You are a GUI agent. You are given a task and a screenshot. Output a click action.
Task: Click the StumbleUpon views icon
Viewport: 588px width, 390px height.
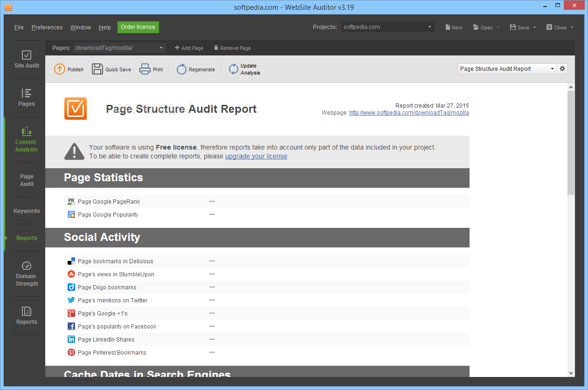[x=71, y=274]
